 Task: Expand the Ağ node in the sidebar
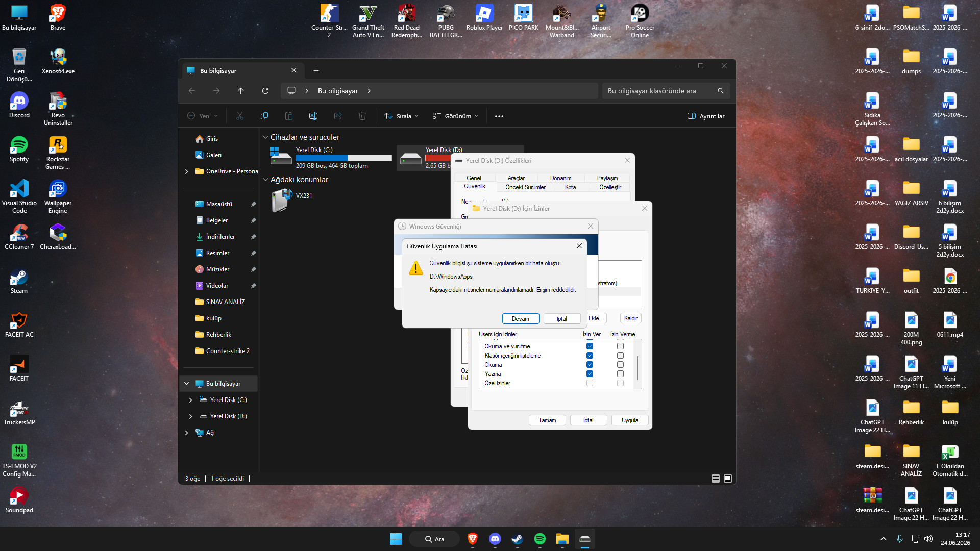point(186,433)
